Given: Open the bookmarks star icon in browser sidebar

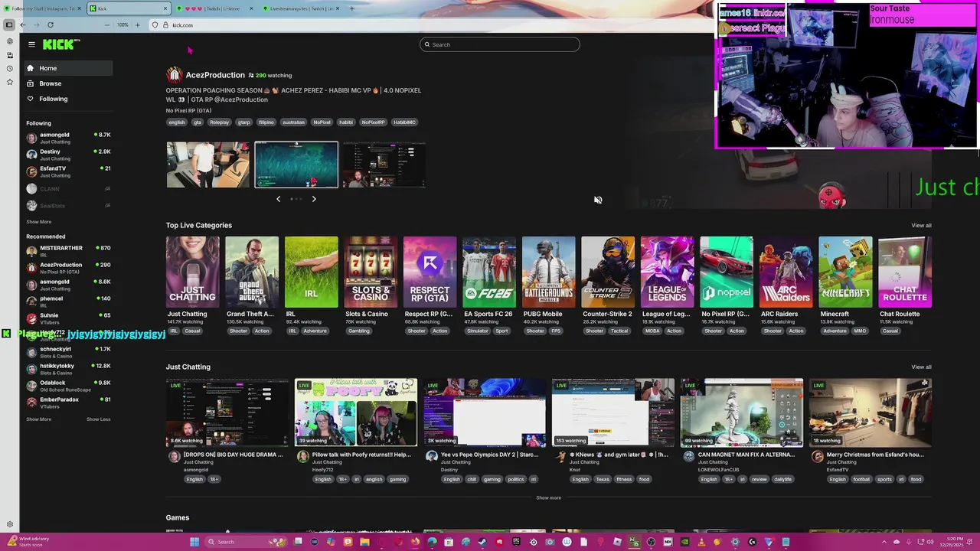Looking at the screenshot, I should click(10, 82).
